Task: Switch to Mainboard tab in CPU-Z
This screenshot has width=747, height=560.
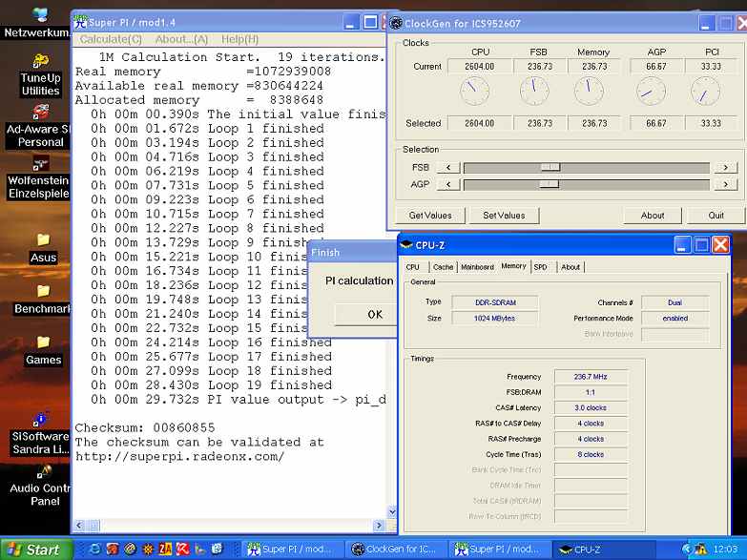Action: point(477,267)
